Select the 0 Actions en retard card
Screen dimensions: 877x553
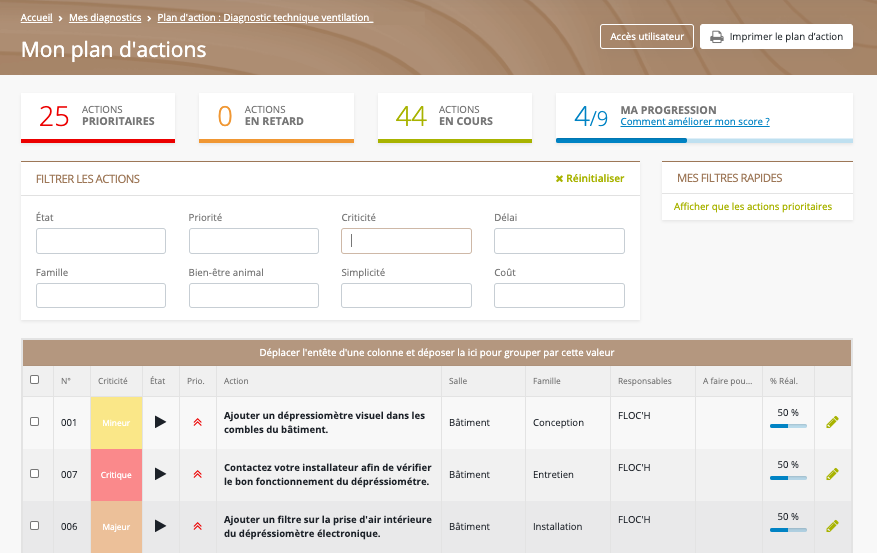(276, 117)
